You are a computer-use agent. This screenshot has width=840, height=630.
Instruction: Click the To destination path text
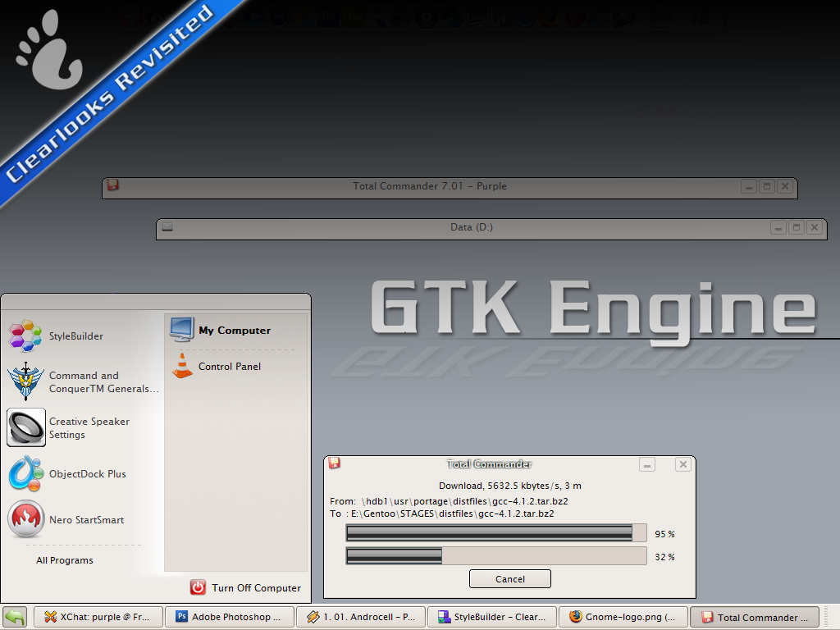click(x=442, y=514)
